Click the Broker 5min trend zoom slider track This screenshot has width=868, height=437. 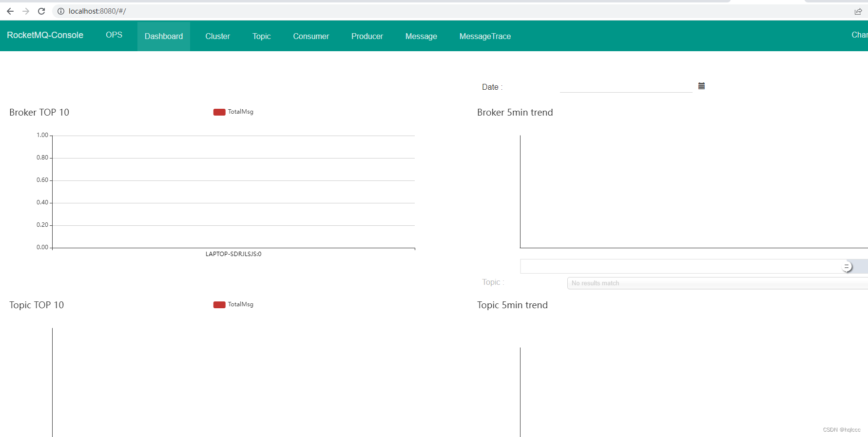[x=694, y=266]
